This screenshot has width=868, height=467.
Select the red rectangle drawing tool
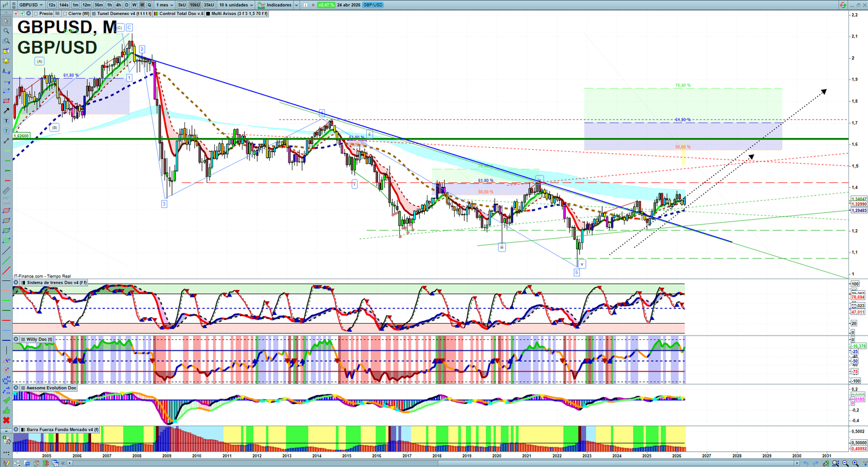[x=7, y=101]
